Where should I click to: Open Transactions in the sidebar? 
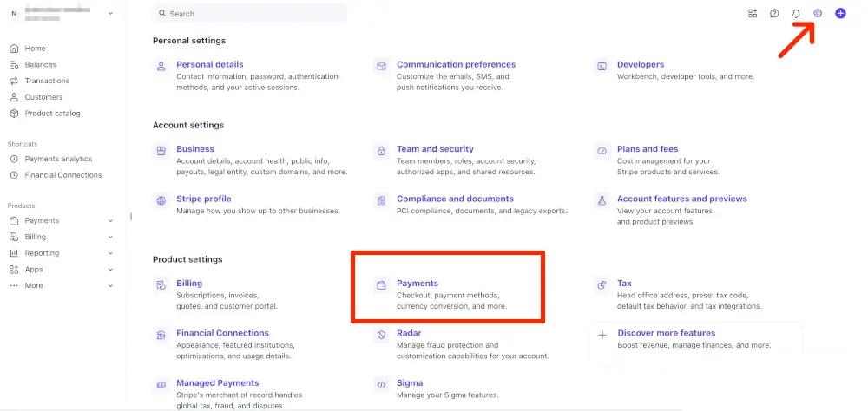tap(47, 81)
